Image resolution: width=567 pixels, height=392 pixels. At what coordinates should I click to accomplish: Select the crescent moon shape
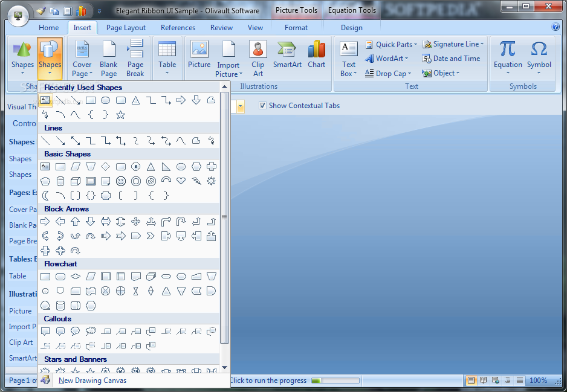point(45,196)
